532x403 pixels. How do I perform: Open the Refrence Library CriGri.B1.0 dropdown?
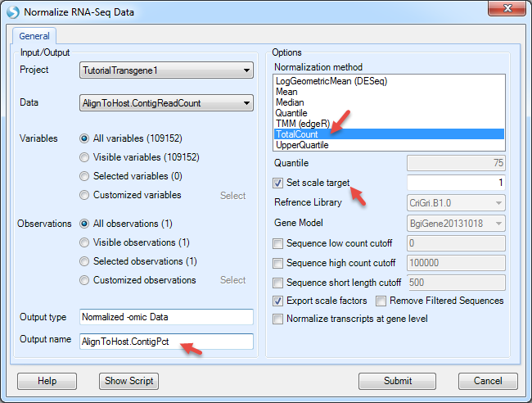tap(456, 203)
